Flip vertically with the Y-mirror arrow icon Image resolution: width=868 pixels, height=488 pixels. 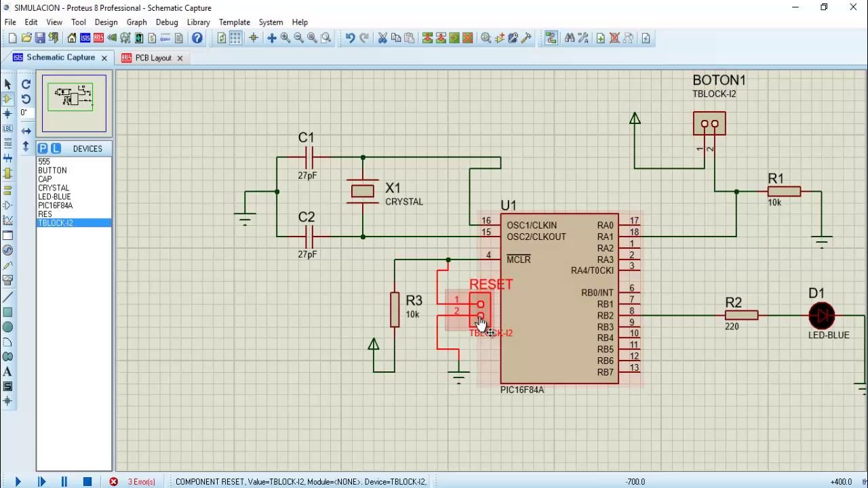(26, 146)
